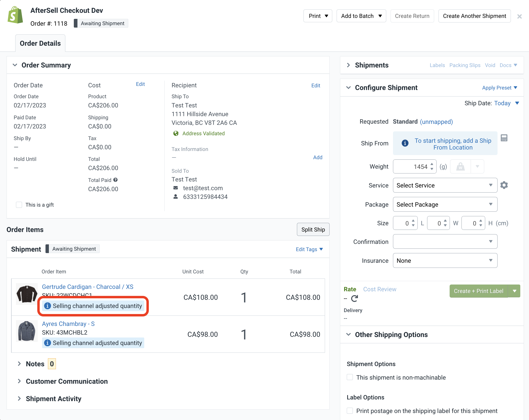Screen dimensions: 529x420
Task: Check the 'This is a gift' box
Action: [19, 205]
